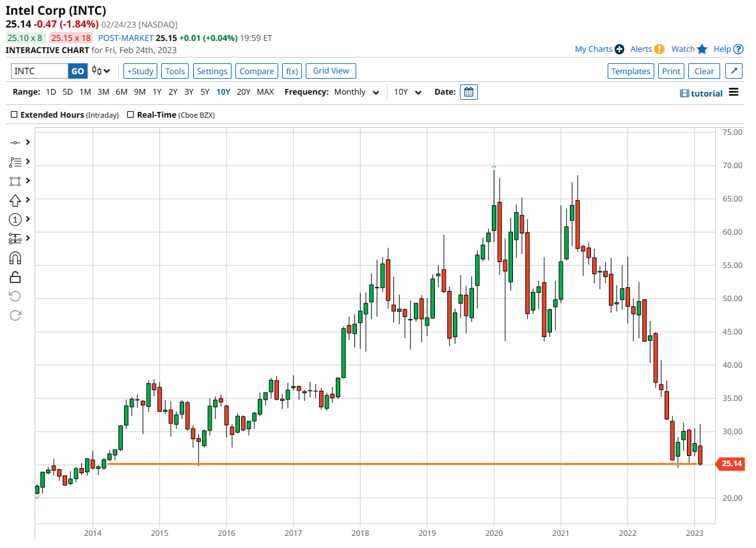Viewport: 756px width, 548px height.
Task: Click the lock drawings icon
Action: click(15, 277)
